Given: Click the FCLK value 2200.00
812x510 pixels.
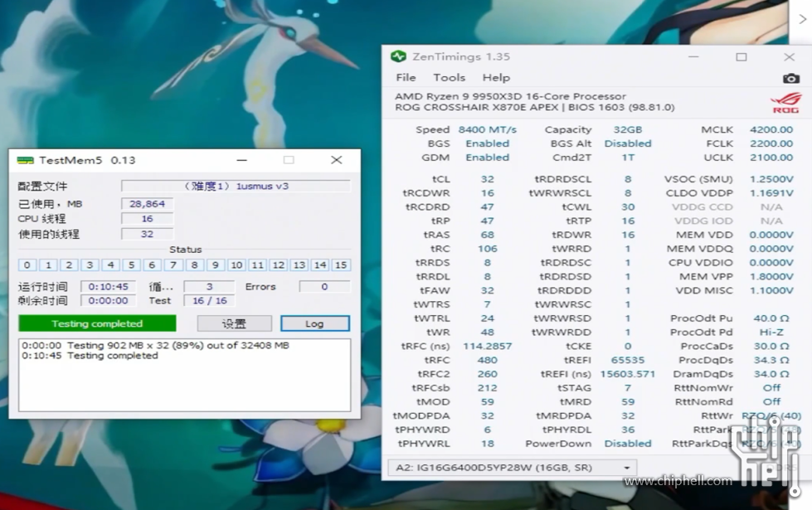Looking at the screenshot, I should [771, 143].
